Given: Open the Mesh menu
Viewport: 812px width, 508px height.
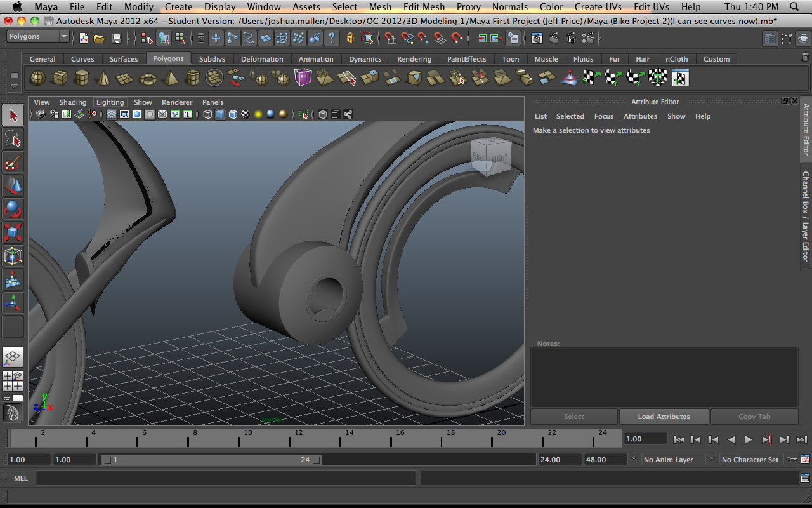Looking at the screenshot, I should coord(380,7).
